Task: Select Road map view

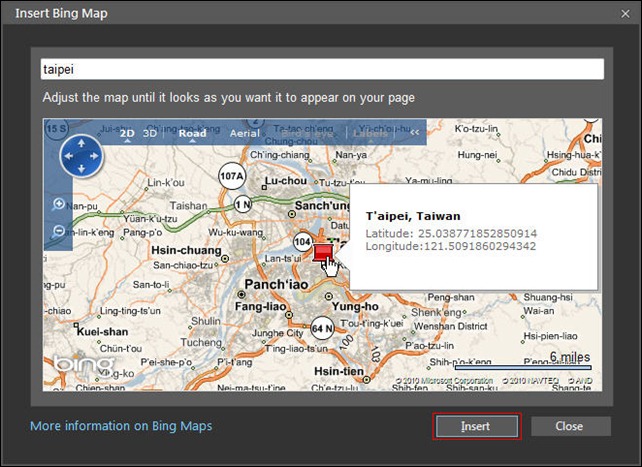Action: click(x=192, y=133)
